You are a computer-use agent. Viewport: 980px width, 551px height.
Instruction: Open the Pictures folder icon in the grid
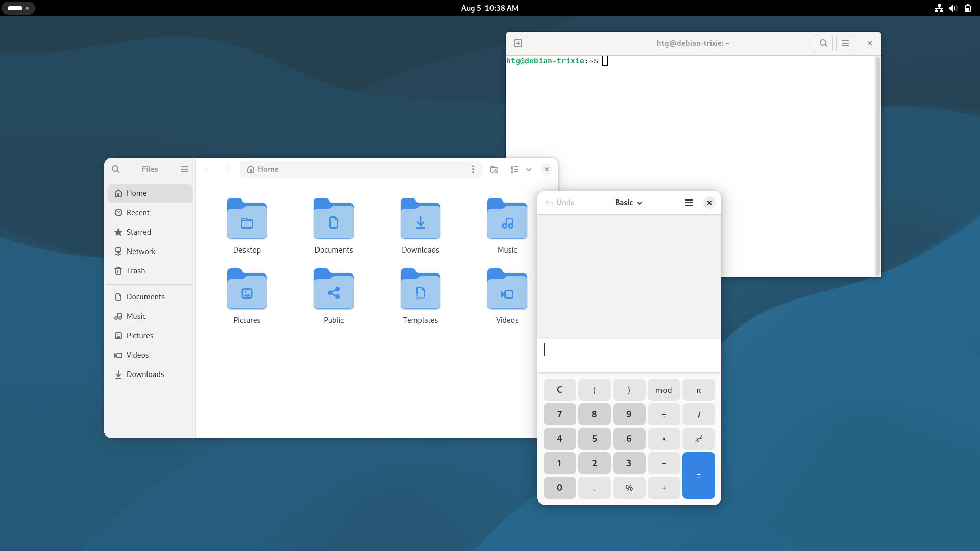247,296
